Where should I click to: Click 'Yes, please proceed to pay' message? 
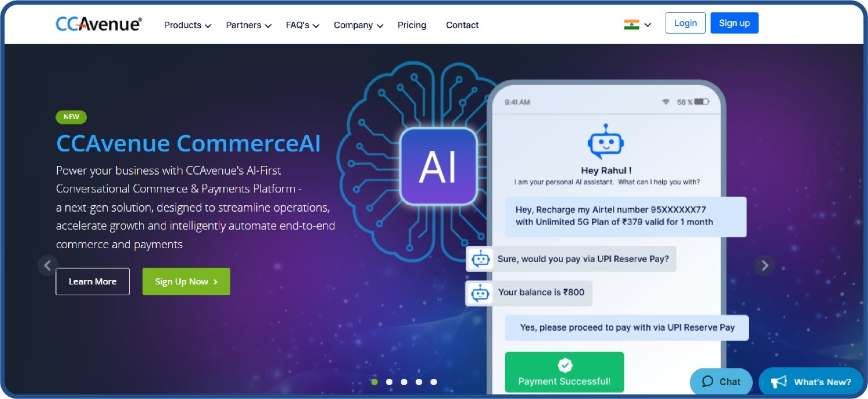click(x=627, y=327)
